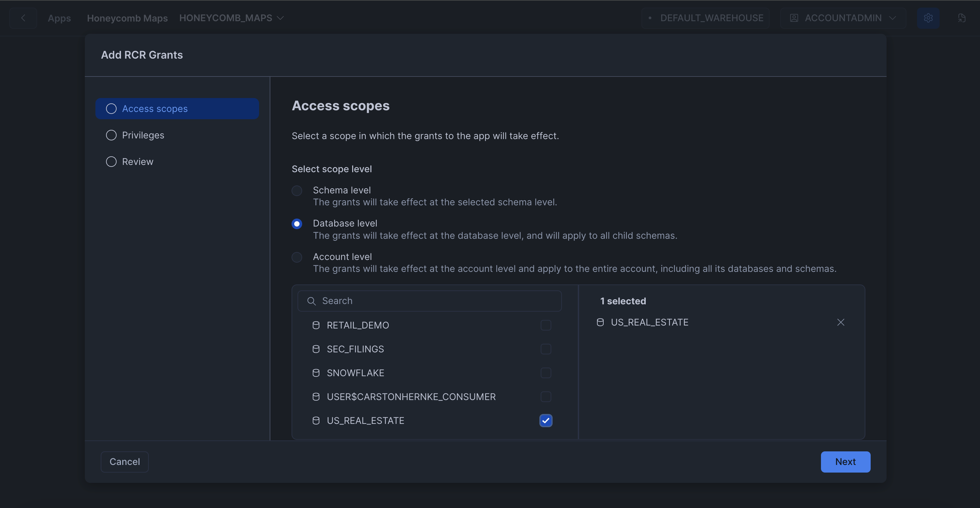Uncheck the US_REAL_ESTATE checkbox
This screenshot has width=980, height=508.
[x=546, y=421]
